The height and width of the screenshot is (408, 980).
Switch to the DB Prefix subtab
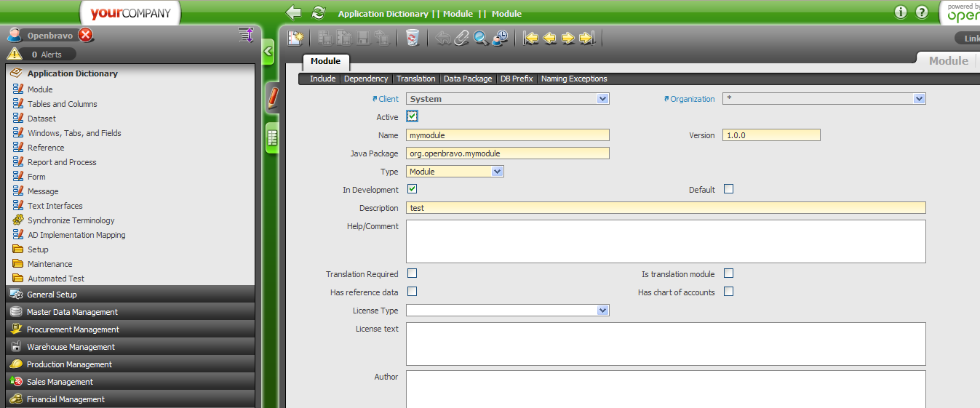coord(517,79)
